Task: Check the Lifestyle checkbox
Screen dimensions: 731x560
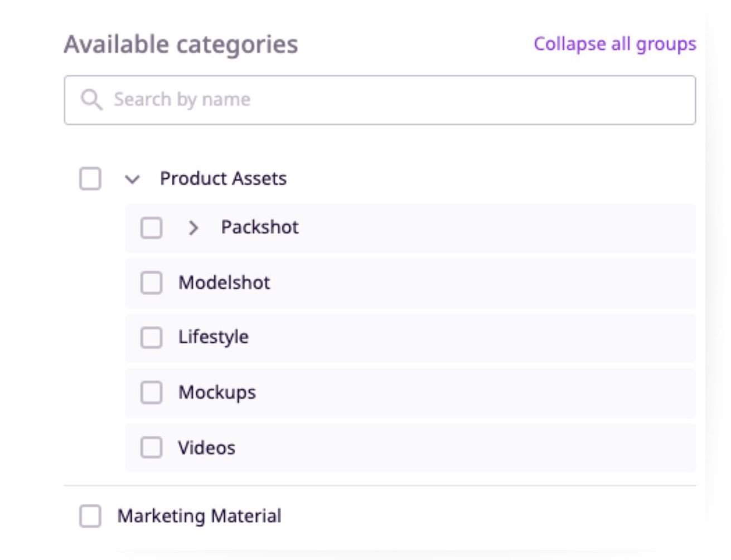Action: pyautogui.click(x=151, y=337)
